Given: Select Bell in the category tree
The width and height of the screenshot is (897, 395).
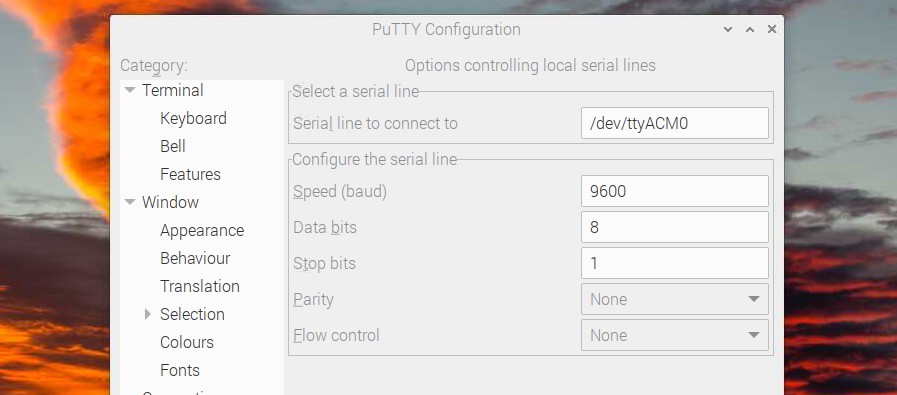Looking at the screenshot, I should (173, 147).
